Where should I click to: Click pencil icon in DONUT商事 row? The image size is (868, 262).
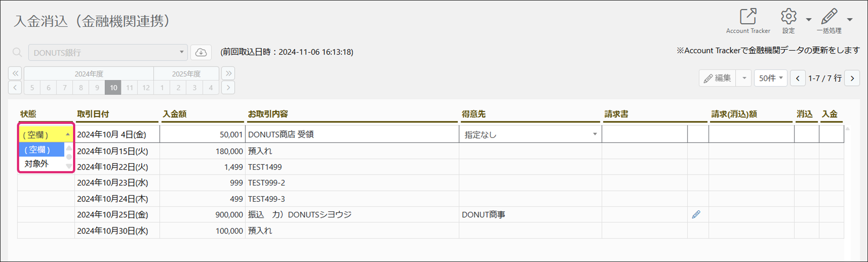click(x=696, y=215)
